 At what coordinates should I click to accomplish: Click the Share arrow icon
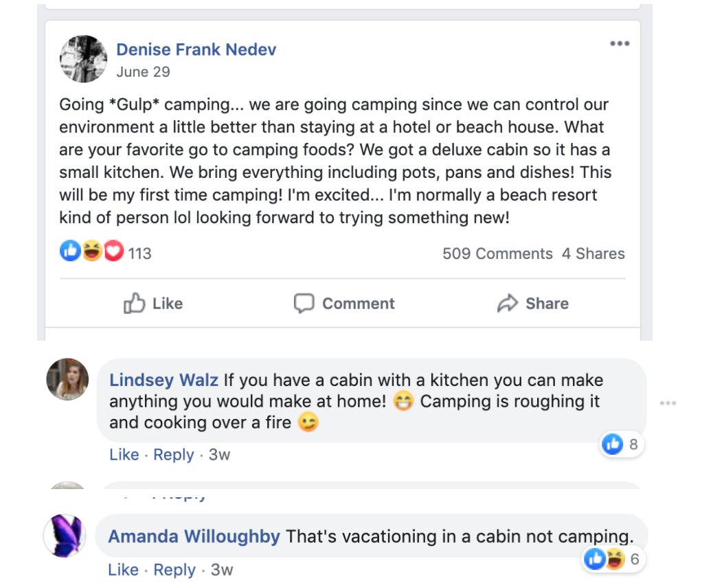[507, 304]
